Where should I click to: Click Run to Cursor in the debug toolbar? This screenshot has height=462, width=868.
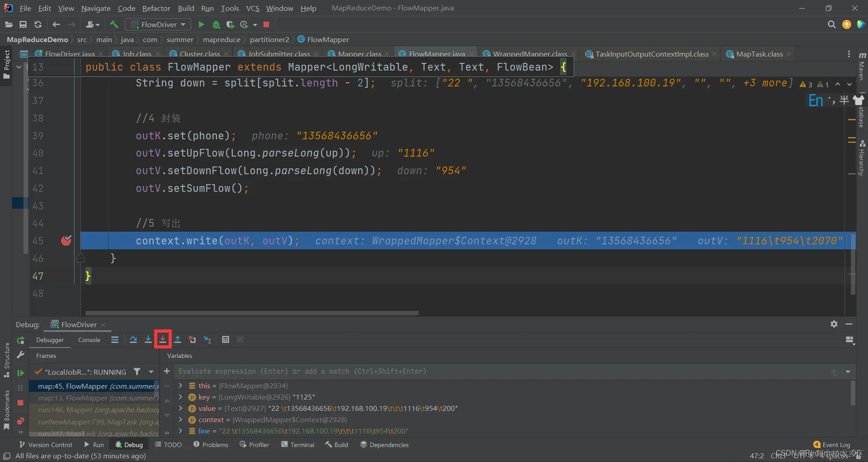coord(208,339)
